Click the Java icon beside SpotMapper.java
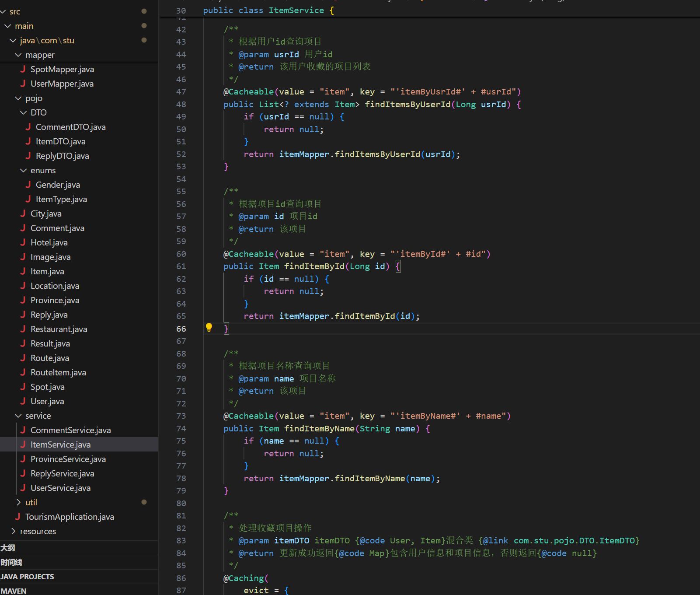Screen dimensions: 700x595 [23, 69]
